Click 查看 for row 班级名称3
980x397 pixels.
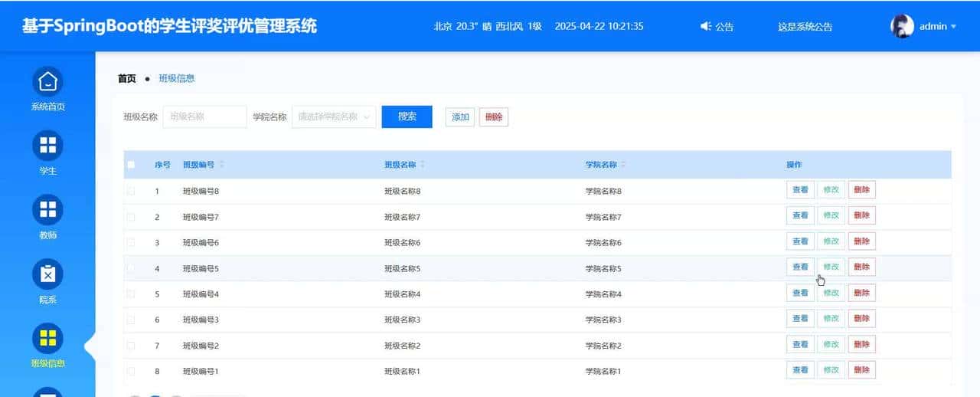pos(800,319)
